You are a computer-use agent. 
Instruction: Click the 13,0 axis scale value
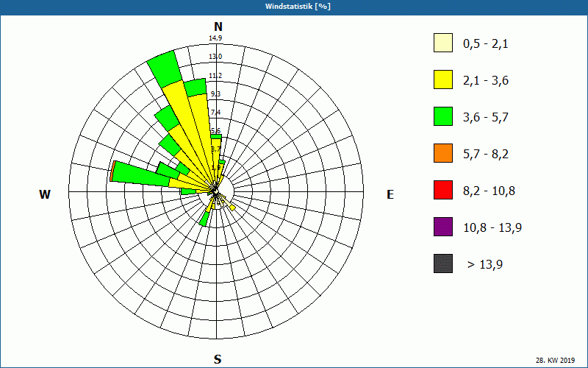(x=215, y=57)
